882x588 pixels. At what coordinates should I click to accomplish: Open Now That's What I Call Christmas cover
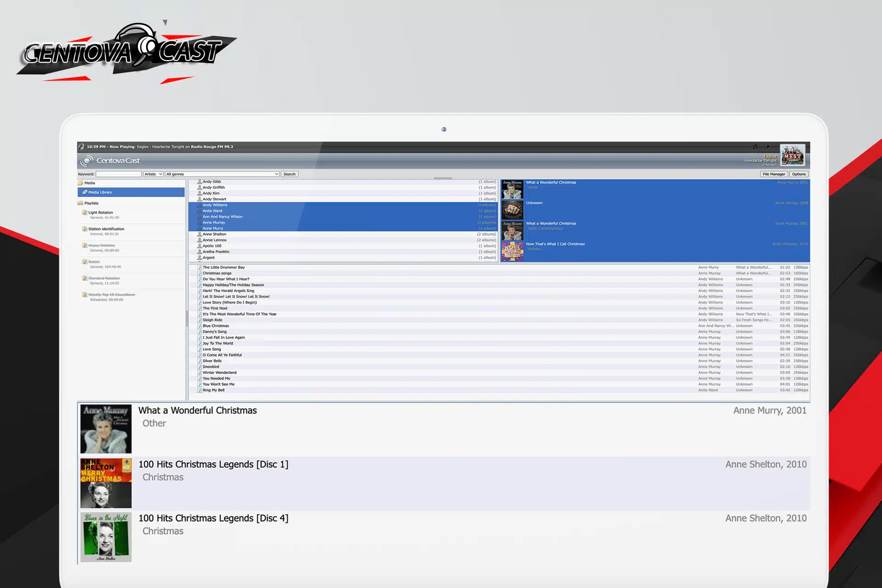pyautogui.click(x=512, y=251)
